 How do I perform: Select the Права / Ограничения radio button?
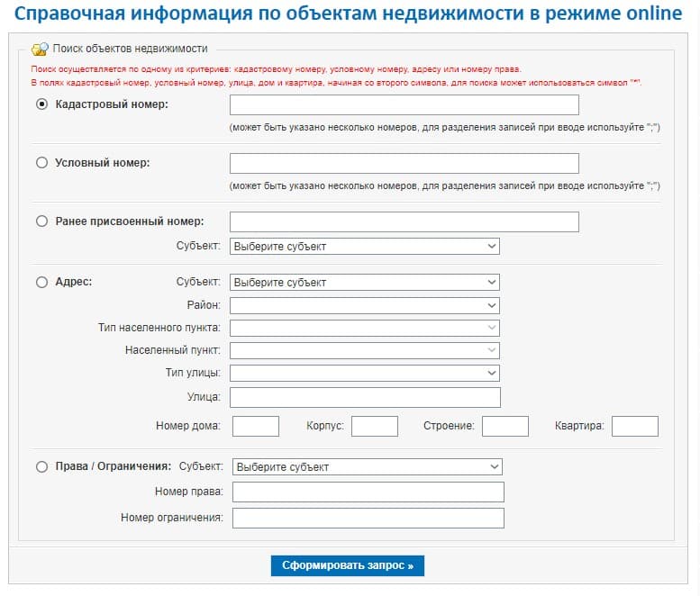point(41,466)
